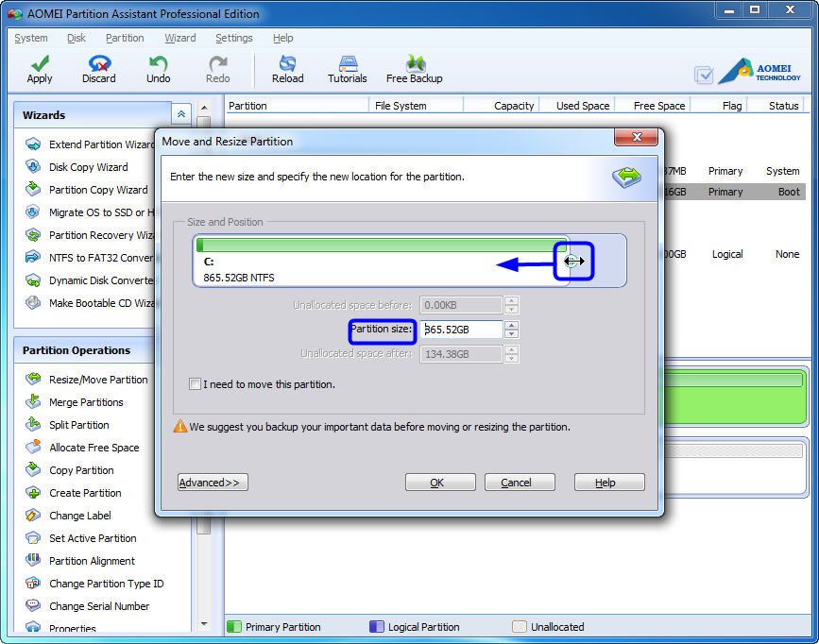Collapse the Wizards panel

pyautogui.click(x=181, y=114)
